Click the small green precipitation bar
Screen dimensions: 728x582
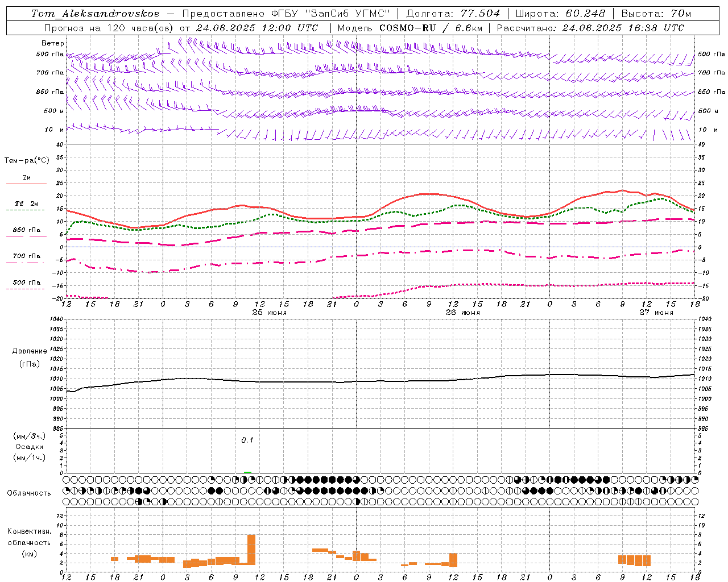pyautogui.click(x=247, y=472)
